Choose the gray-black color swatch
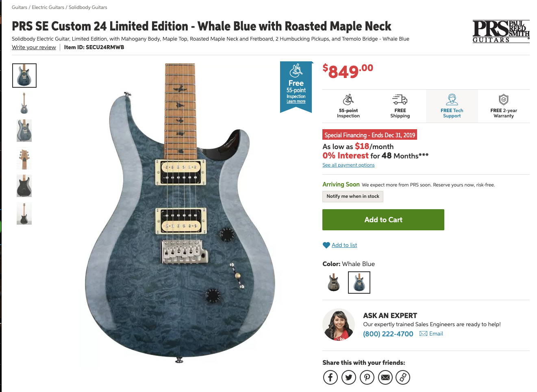This screenshot has height=392, width=537. tap(334, 282)
